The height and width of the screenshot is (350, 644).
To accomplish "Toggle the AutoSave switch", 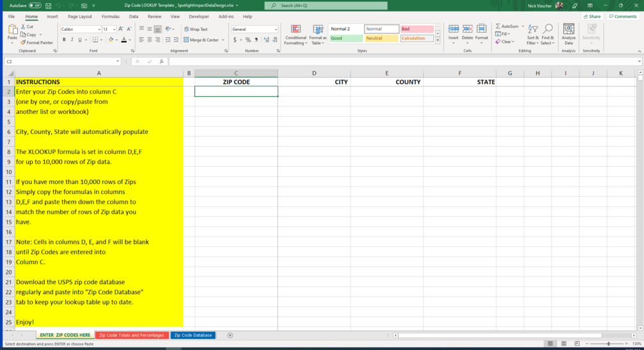I will 35,6.
